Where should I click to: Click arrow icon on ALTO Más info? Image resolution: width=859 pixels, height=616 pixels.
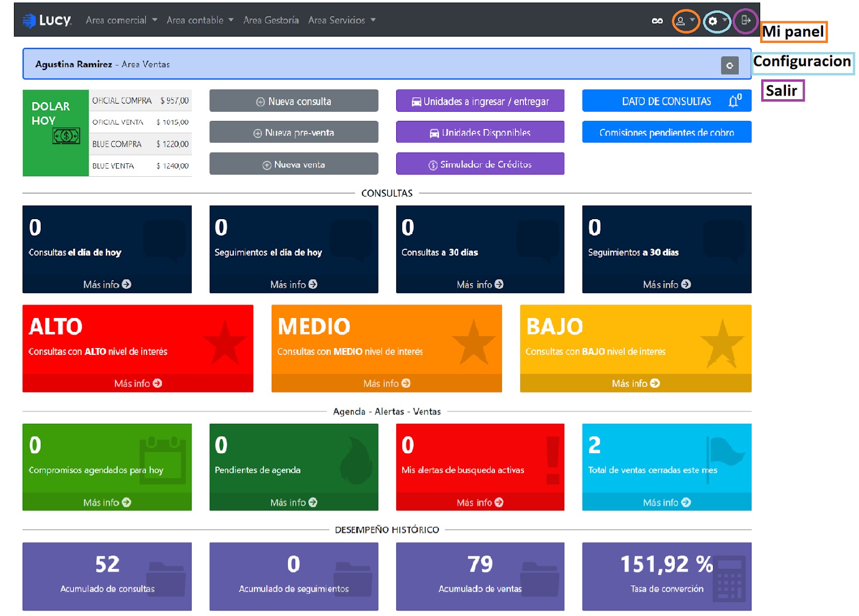pos(157,383)
